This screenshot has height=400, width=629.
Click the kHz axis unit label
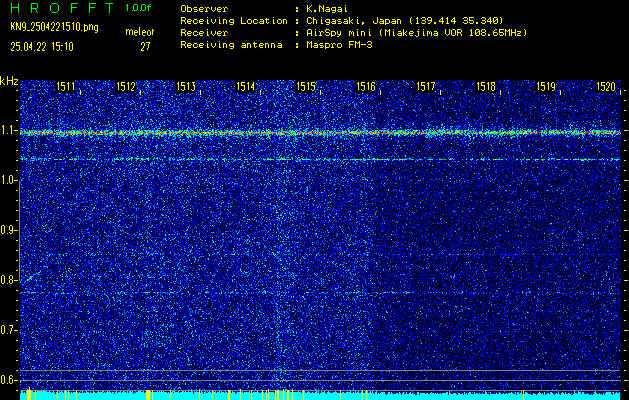tap(9, 81)
